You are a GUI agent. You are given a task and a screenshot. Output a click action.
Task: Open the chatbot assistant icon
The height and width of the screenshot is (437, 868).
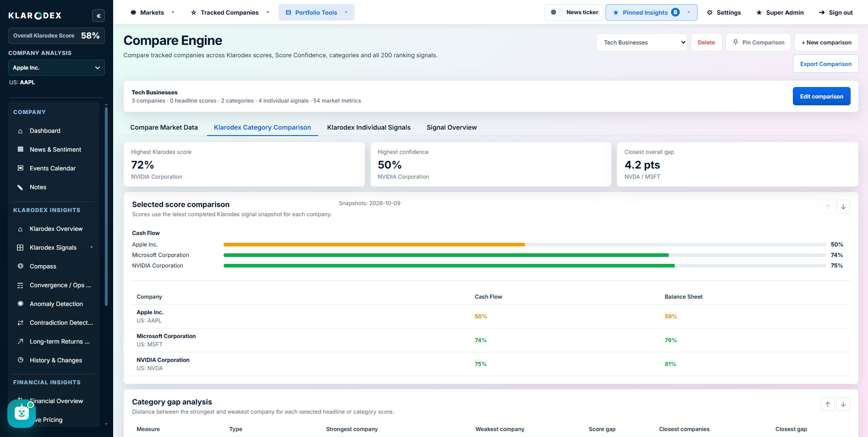point(22,414)
